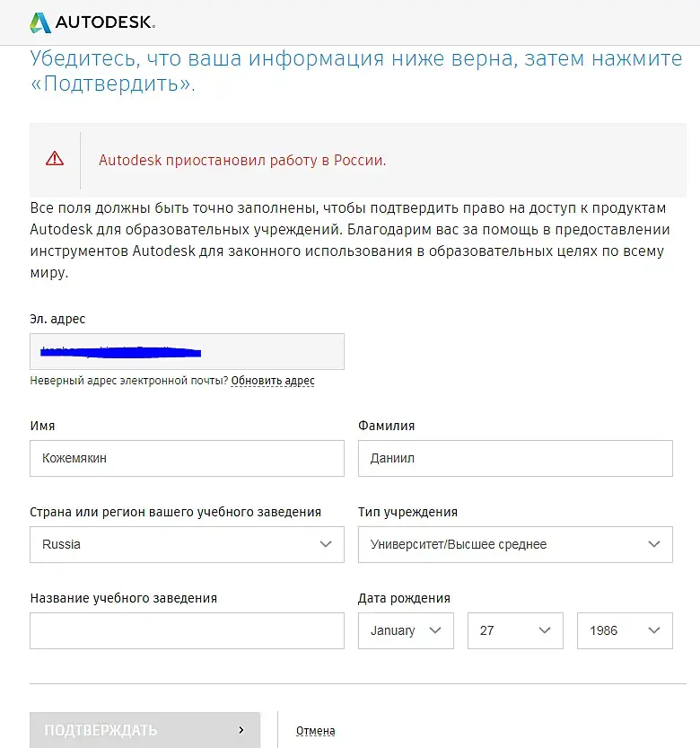700x748 pixels.
Task: Open the country dropdown showing Russia
Action: pos(187,544)
